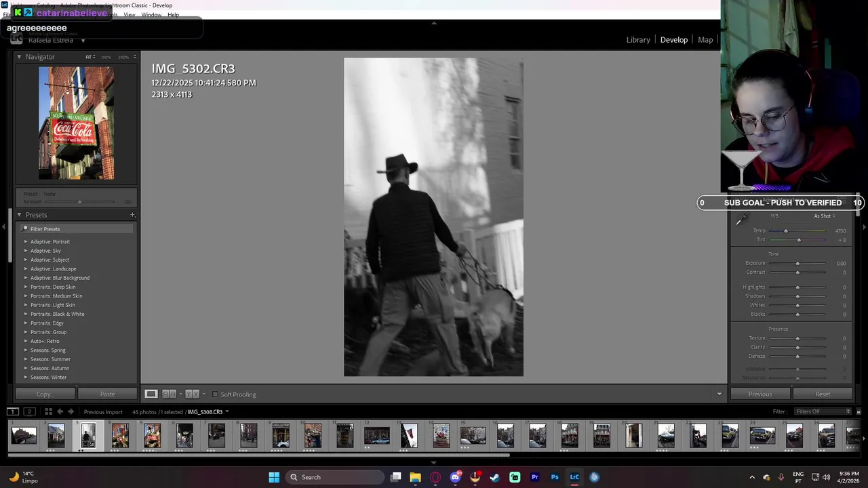868x488 pixels.
Task: Expand Portraits: Black & White preset group
Action: [x=26, y=314]
